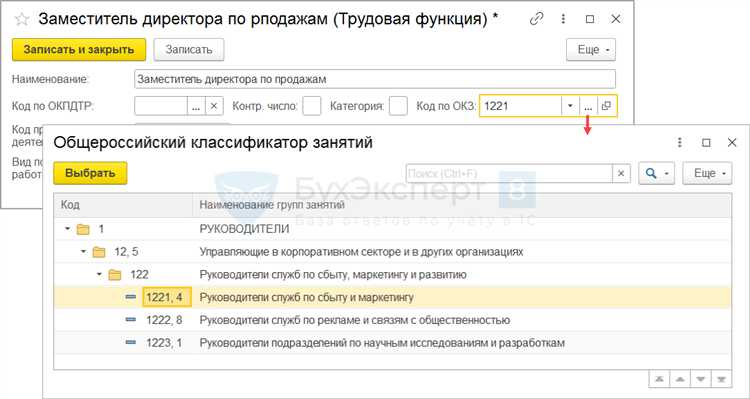750x399 pixels.
Task: Move down one row with the down arrow button
Action: 701,378
